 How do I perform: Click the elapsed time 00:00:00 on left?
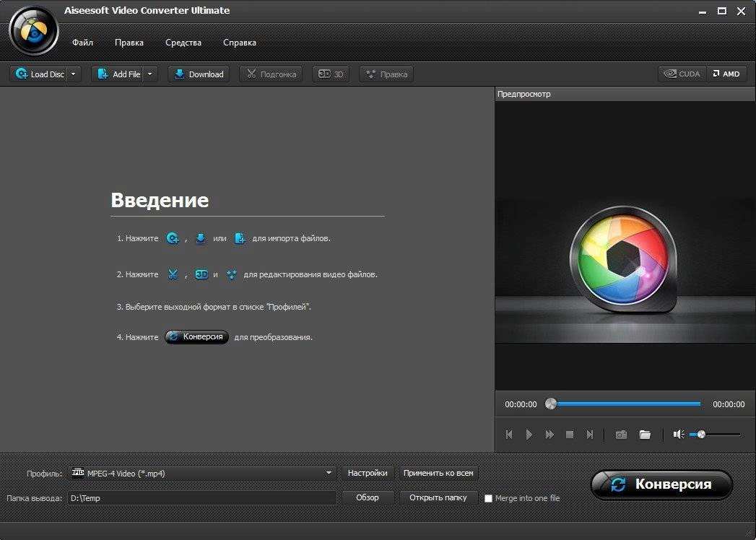521,404
